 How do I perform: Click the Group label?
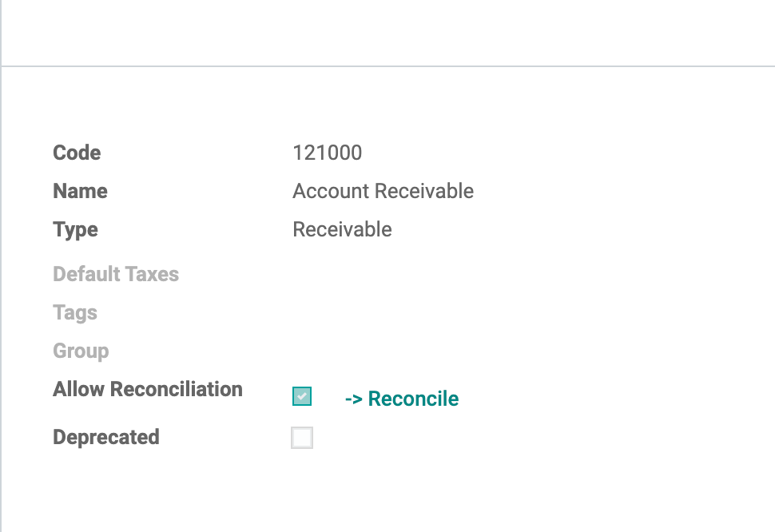point(81,351)
